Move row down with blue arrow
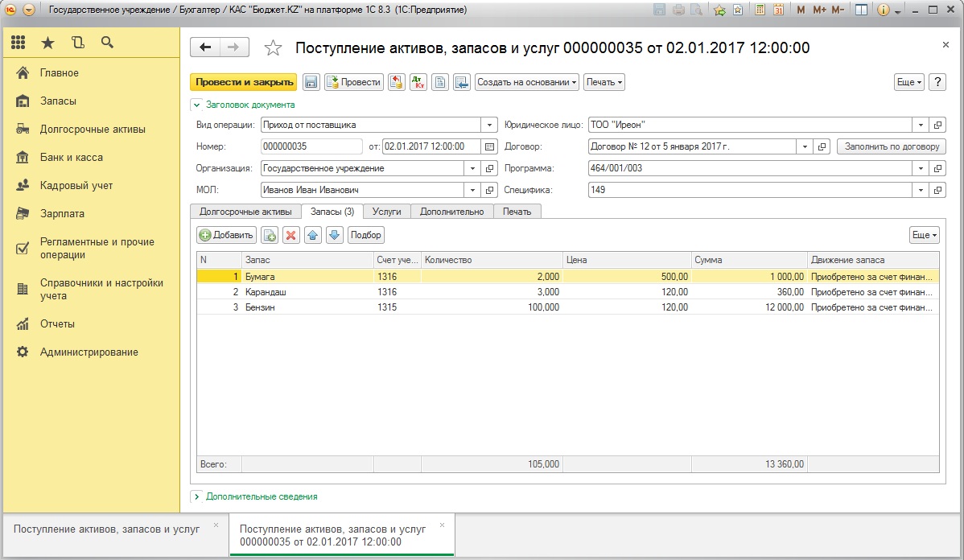 335,235
